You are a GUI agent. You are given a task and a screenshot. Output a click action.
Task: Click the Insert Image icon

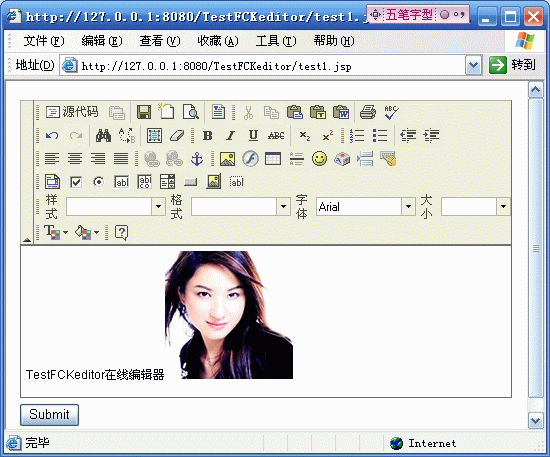coord(227,159)
